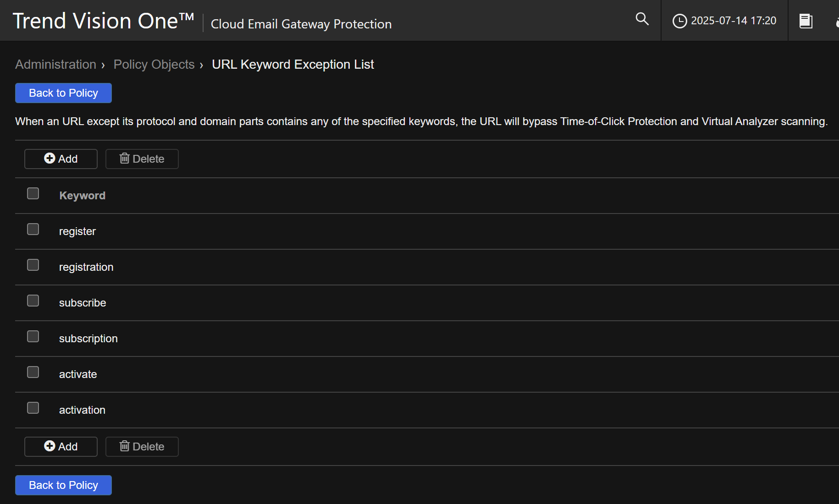Check the 'activation' keyword checkbox
The width and height of the screenshot is (839, 504).
33,408
